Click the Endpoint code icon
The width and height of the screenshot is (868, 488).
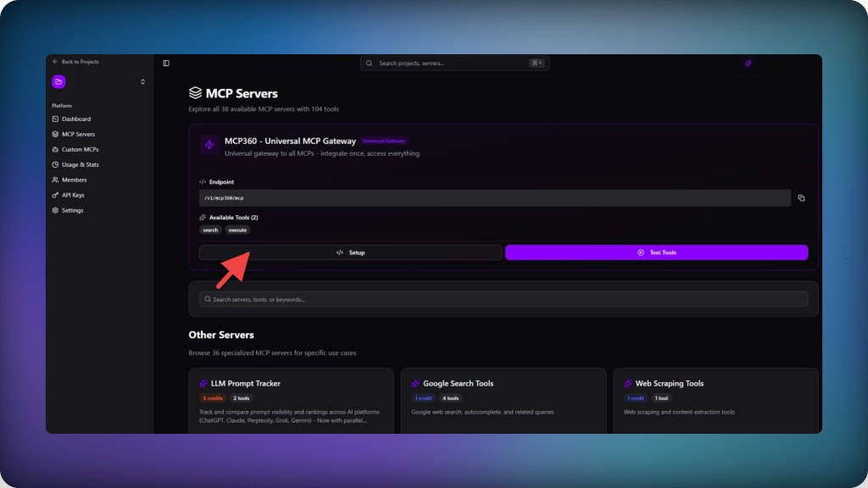(x=203, y=182)
